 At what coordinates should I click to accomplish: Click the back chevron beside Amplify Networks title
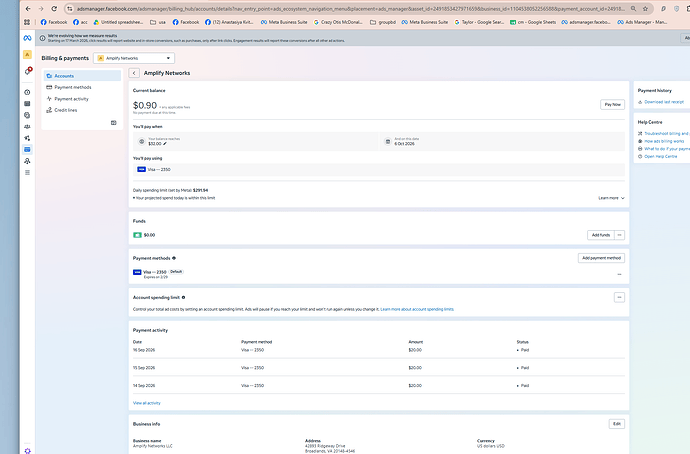pyautogui.click(x=134, y=73)
